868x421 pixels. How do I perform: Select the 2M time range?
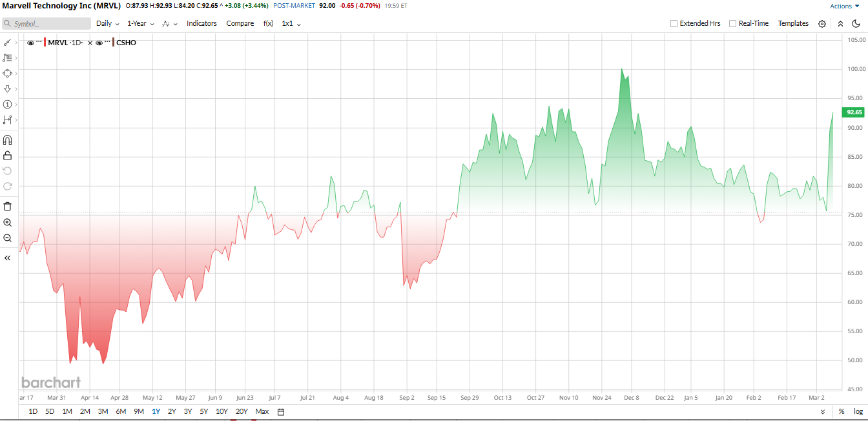85,411
